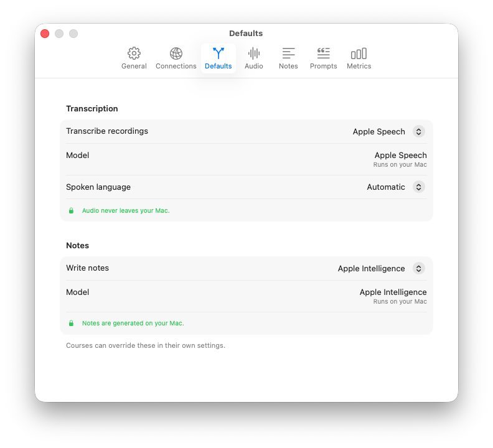Close the Defaults settings window
The height and width of the screenshot is (448, 493).
point(45,34)
